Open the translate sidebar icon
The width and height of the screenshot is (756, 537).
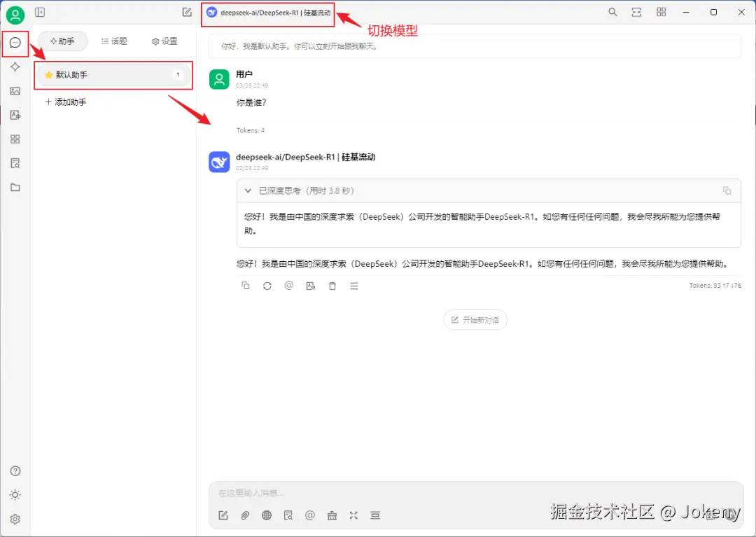[15, 116]
